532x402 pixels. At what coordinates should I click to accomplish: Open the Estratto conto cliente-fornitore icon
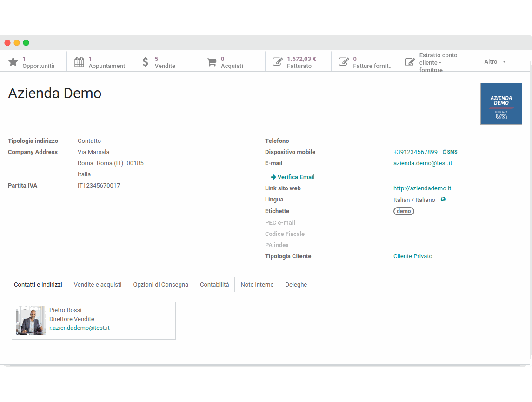pyautogui.click(x=410, y=61)
